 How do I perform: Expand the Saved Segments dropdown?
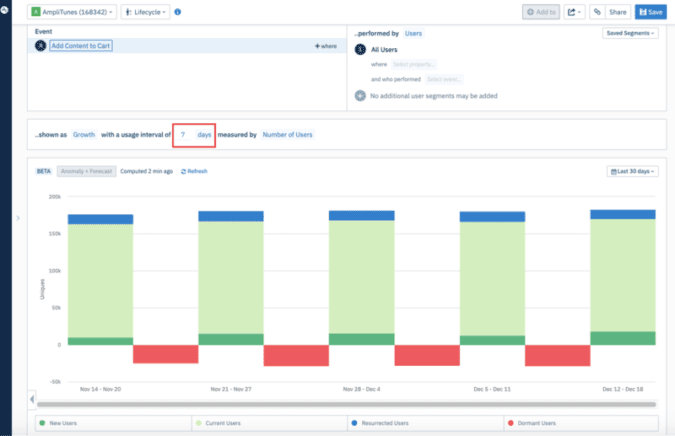[x=632, y=33]
